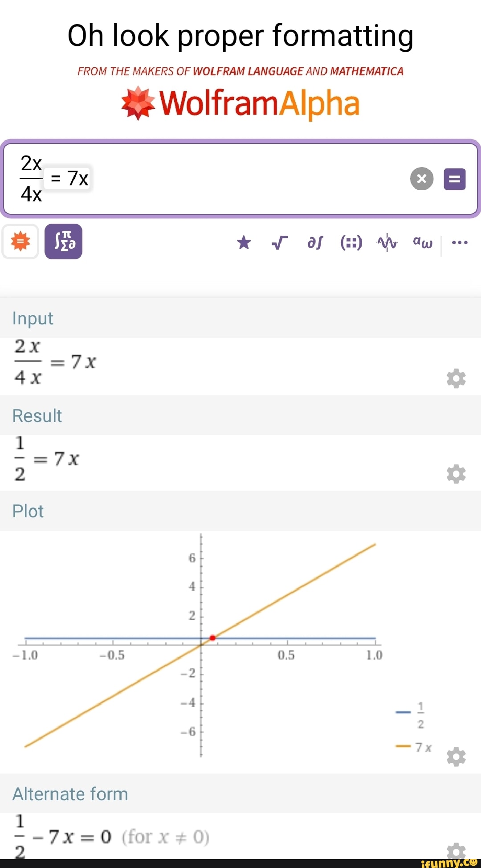Open settings gear for Alternate form pod
This screenshot has width=481, height=868.
(456, 851)
